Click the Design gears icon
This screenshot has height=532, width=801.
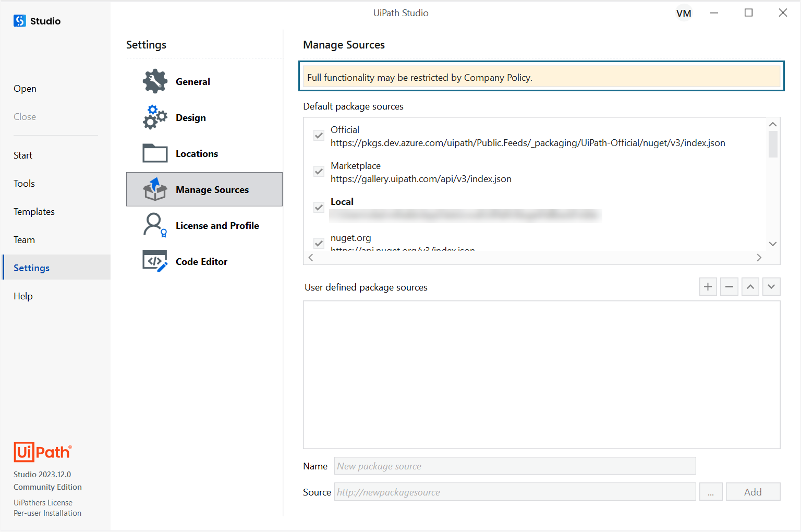click(155, 117)
